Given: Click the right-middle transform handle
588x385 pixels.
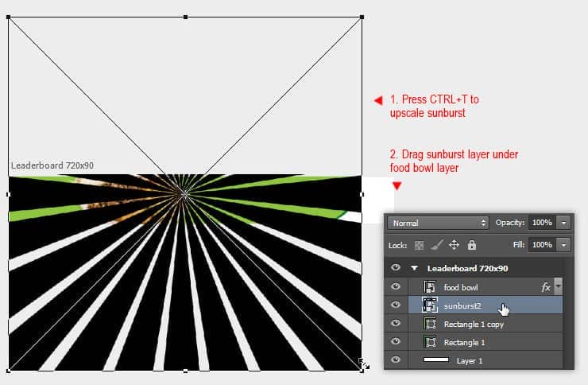Looking at the screenshot, I should (x=362, y=194).
